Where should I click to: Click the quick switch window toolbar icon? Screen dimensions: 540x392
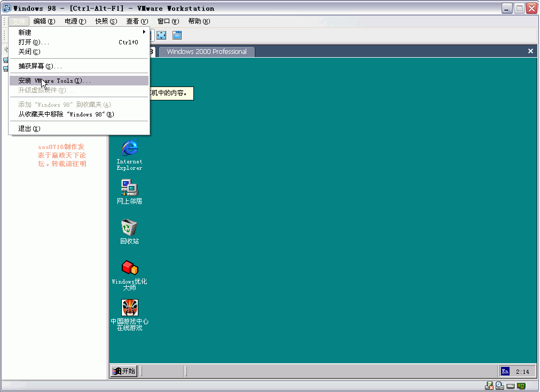pos(177,35)
